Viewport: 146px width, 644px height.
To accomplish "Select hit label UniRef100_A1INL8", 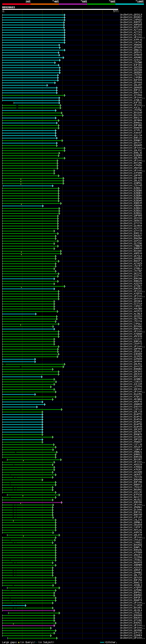I will click(x=131, y=314).
